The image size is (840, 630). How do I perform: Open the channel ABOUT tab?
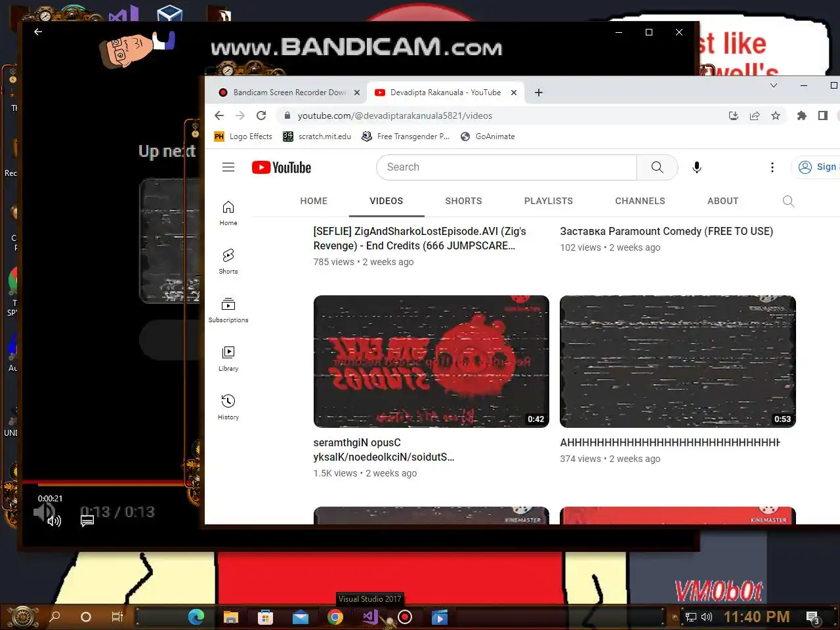(x=723, y=201)
